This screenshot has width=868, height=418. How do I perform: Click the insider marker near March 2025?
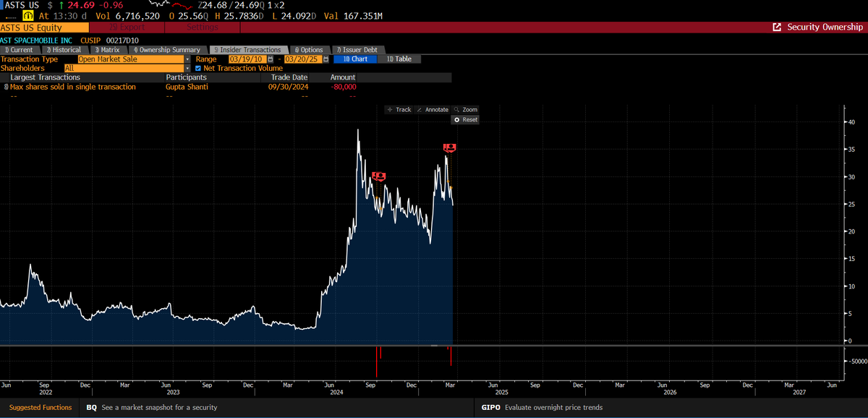point(449,148)
